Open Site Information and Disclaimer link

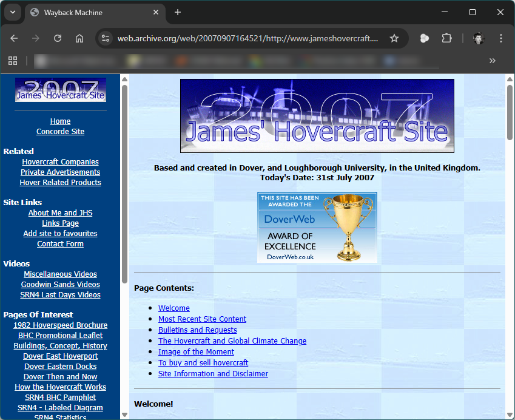[213, 374]
